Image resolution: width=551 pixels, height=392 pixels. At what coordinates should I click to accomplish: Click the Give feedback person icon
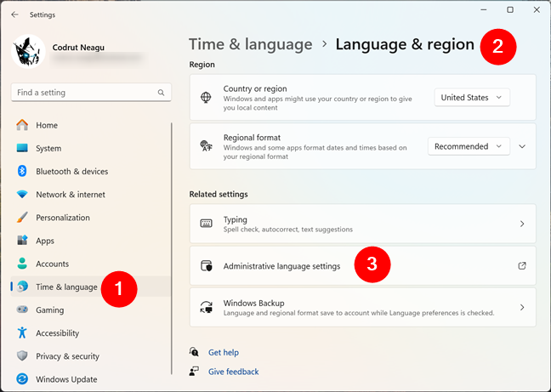click(194, 372)
